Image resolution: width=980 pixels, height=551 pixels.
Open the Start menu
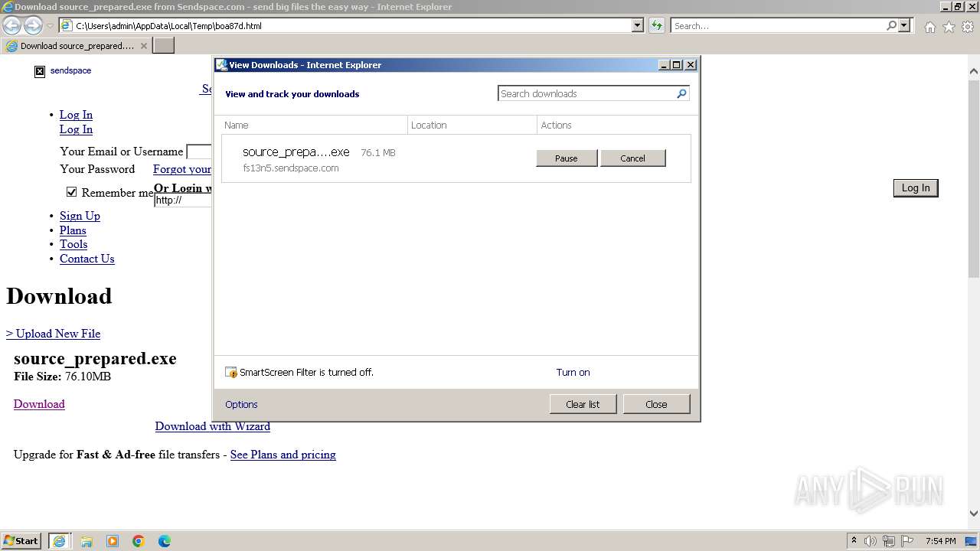click(x=21, y=541)
